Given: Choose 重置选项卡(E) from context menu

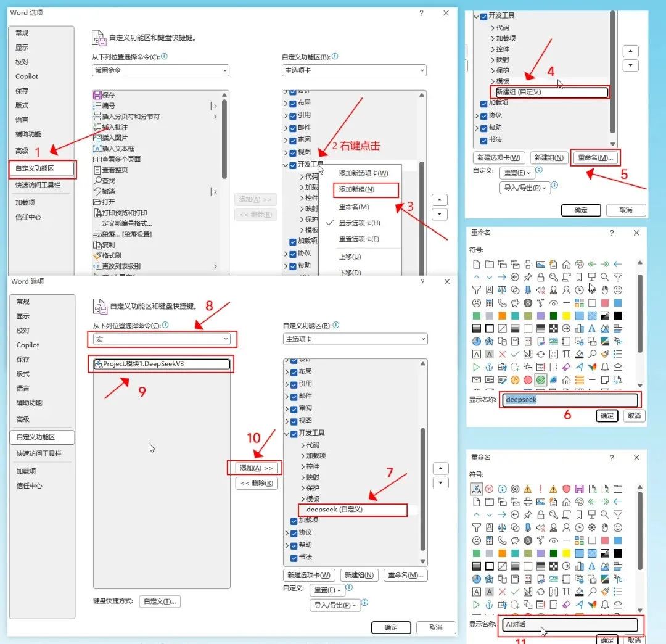Looking at the screenshot, I should (x=358, y=239).
